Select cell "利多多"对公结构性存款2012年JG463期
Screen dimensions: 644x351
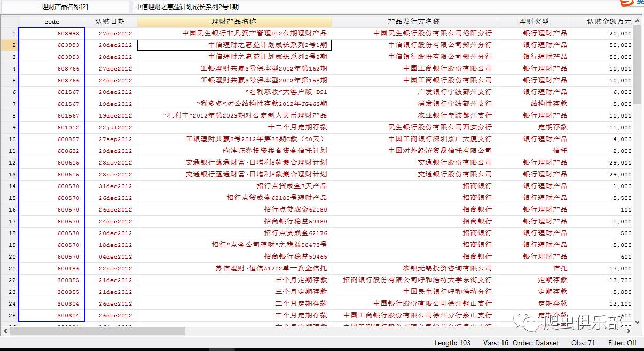pyautogui.click(x=234, y=104)
